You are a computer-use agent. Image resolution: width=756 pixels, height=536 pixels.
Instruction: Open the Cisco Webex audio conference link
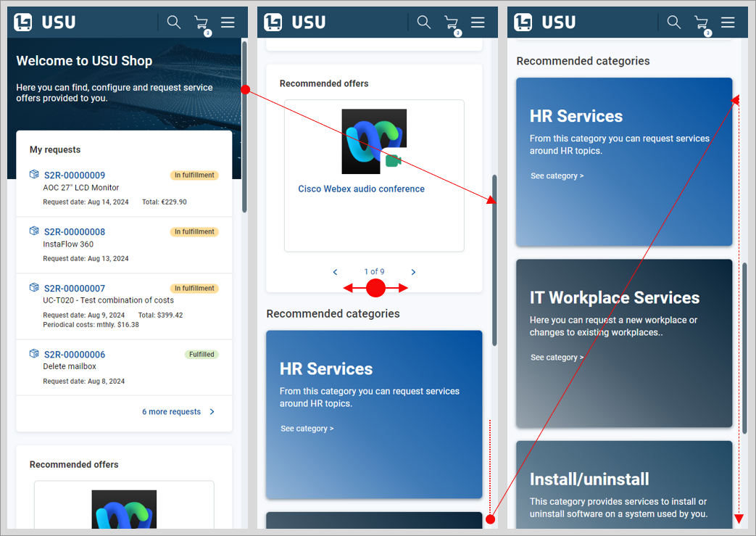click(361, 189)
